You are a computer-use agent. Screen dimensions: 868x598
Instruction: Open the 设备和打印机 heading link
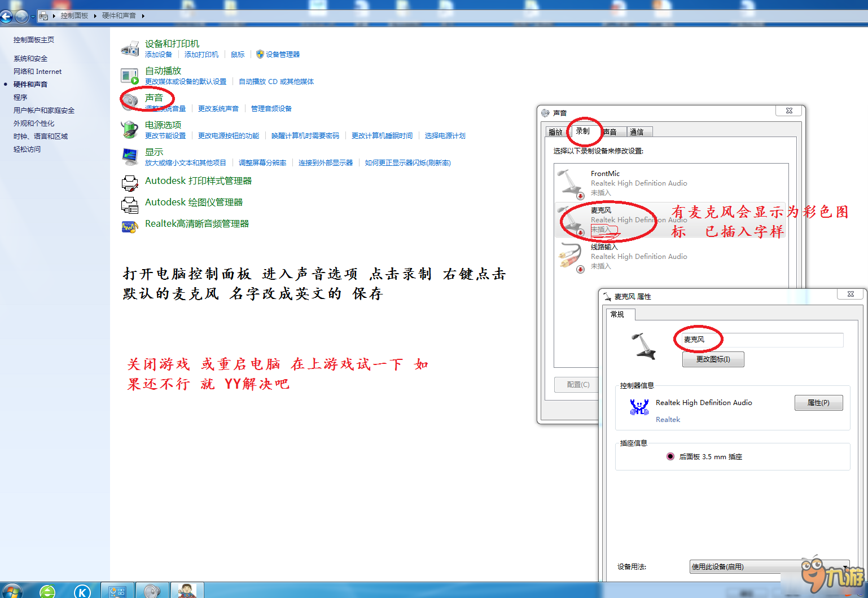click(172, 43)
